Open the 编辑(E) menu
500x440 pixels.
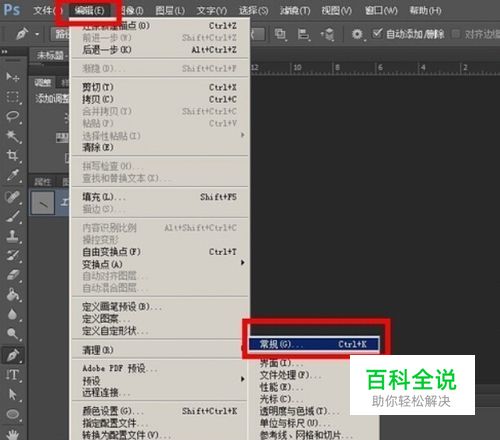[89, 11]
